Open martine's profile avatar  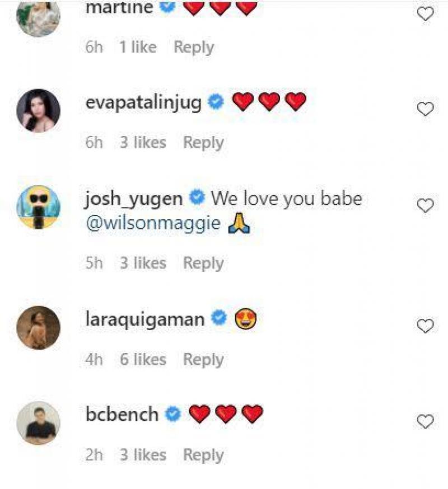pyautogui.click(x=38, y=17)
